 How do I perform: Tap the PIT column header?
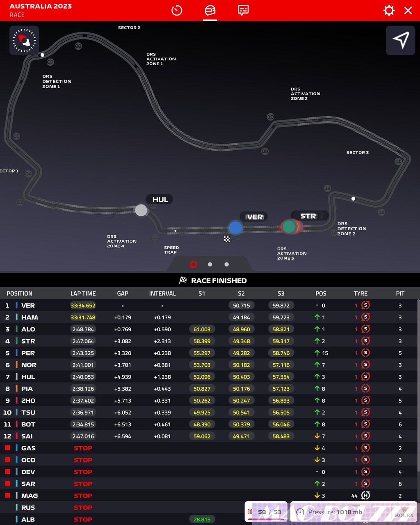[400, 293]
